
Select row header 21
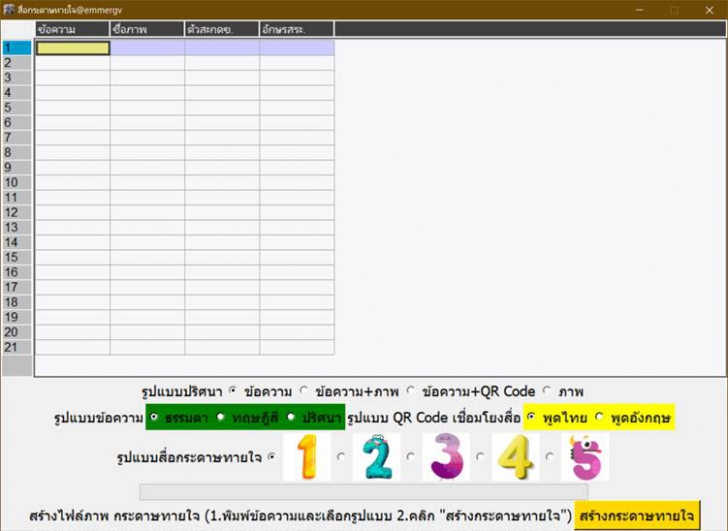[17, 347]
